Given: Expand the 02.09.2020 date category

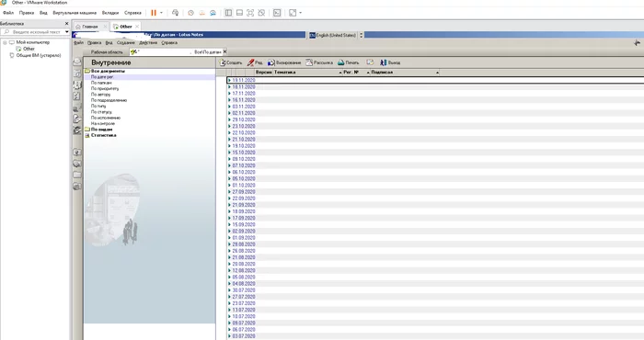Looking at the screenshot, I should (x=229, y=231).
